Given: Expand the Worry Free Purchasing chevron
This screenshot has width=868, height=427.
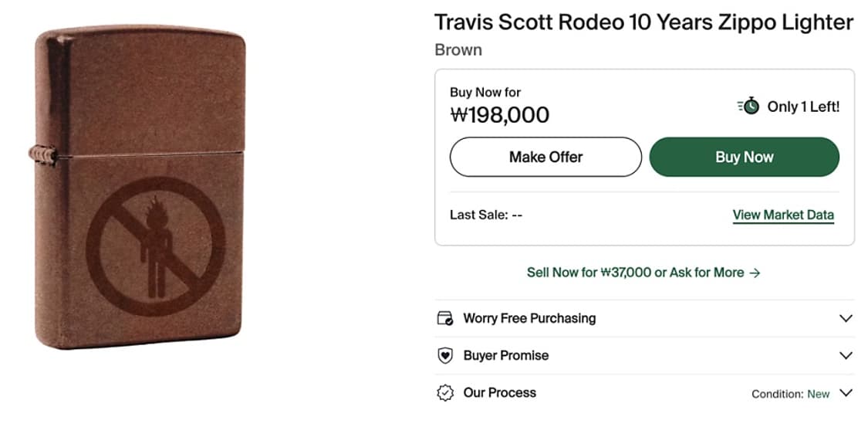Looking at the screenshot, I should [x=846, y=318].
